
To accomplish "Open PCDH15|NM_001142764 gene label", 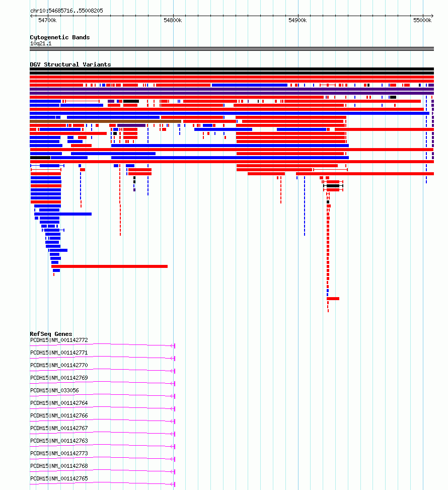I will [59, 403].
